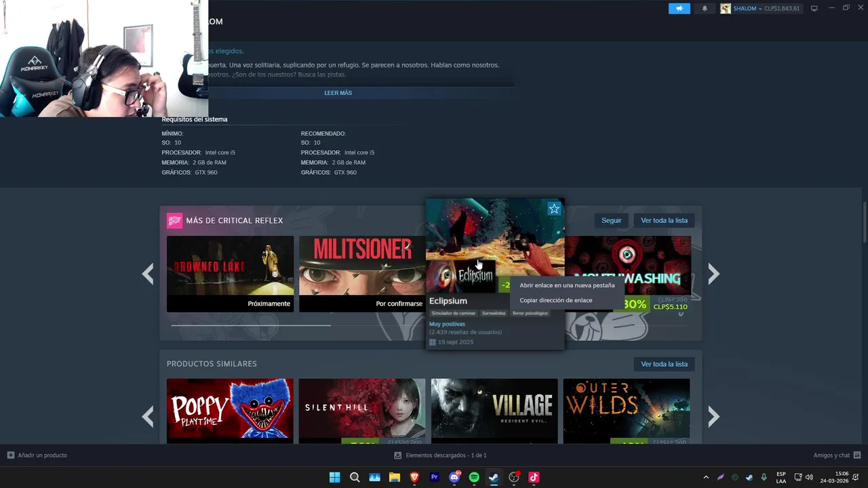Screen dimensions: 868x488
Task: Go to previous similar products page
Action: pyautogui.click(x=148, y=416)
